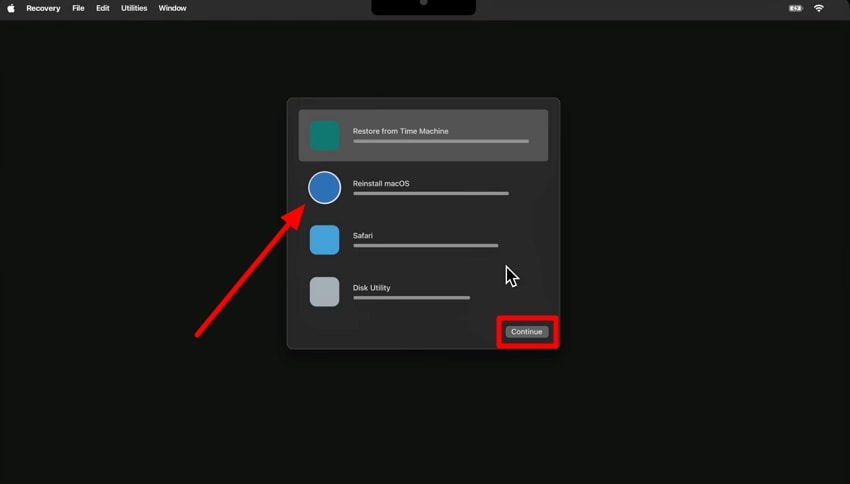
Task: Open the Recovery menu
Action: pos(43,8)
